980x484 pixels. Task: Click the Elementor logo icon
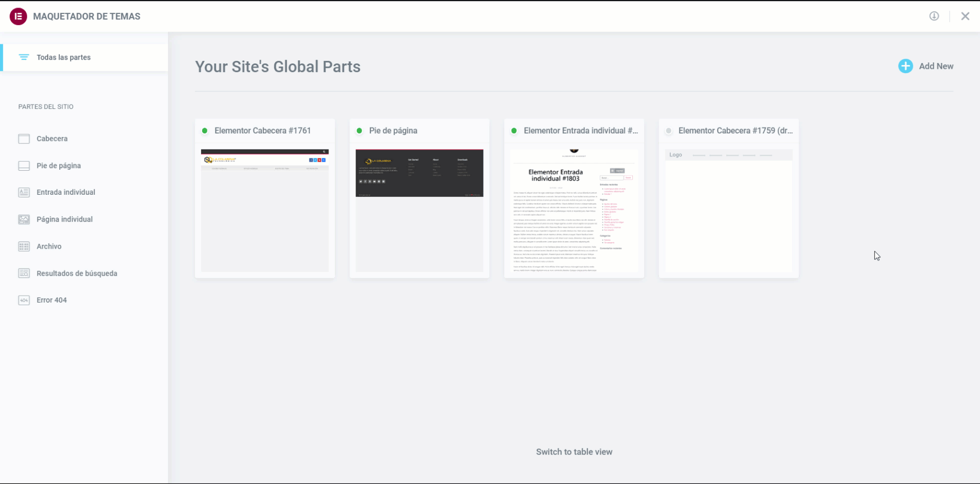click(x=18, y=17)
